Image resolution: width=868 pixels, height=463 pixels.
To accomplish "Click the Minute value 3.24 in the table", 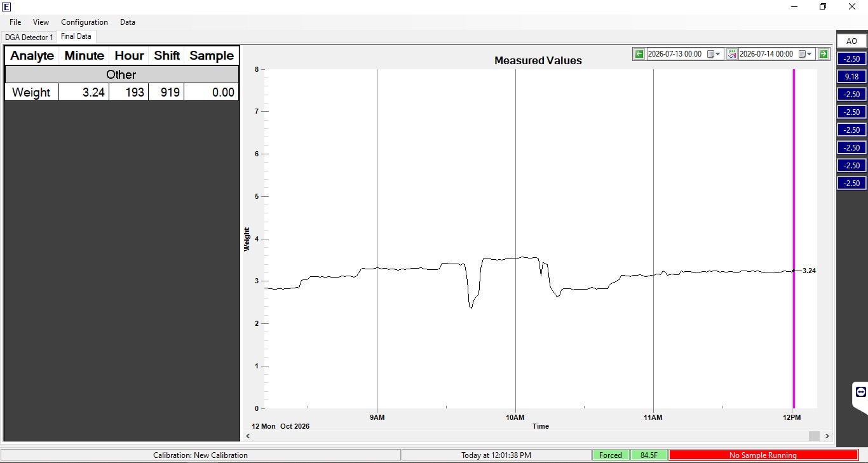I will click(85, 92).
